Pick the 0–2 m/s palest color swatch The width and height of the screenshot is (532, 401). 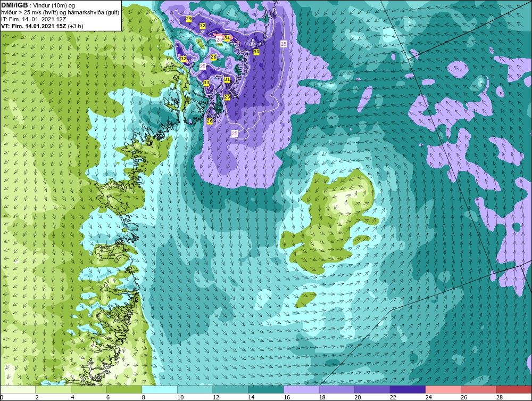[18, 389]
